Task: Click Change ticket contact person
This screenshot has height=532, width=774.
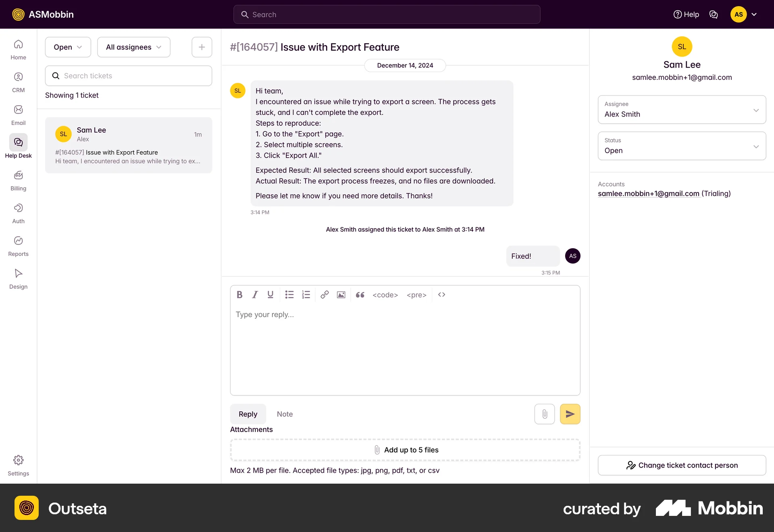Action: coord(682,465)
